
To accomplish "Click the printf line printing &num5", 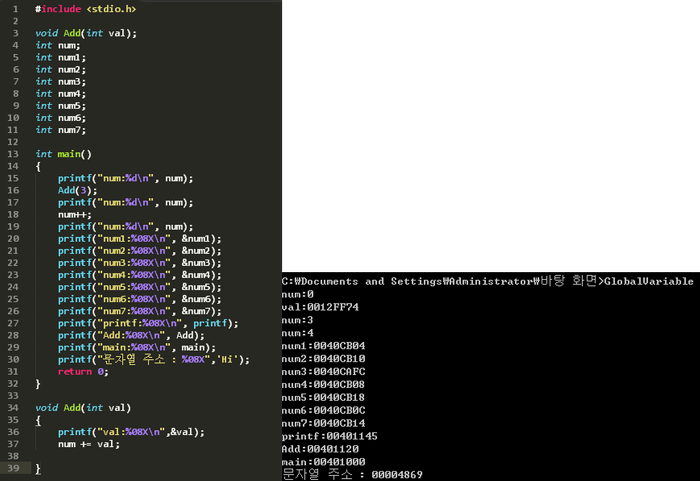I will point(139,287).
